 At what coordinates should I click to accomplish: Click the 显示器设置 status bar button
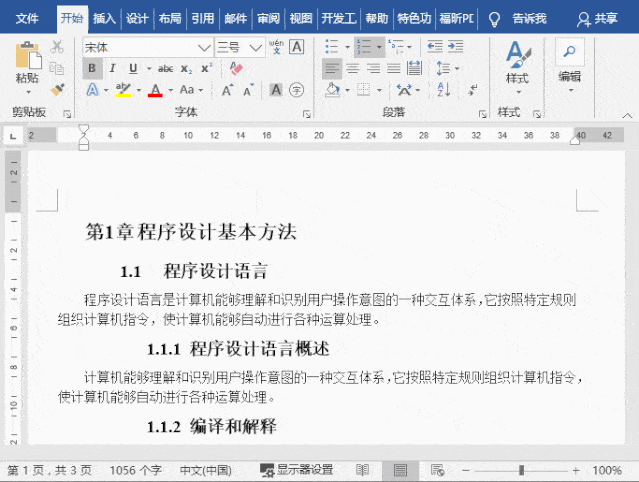click(297, 470)
